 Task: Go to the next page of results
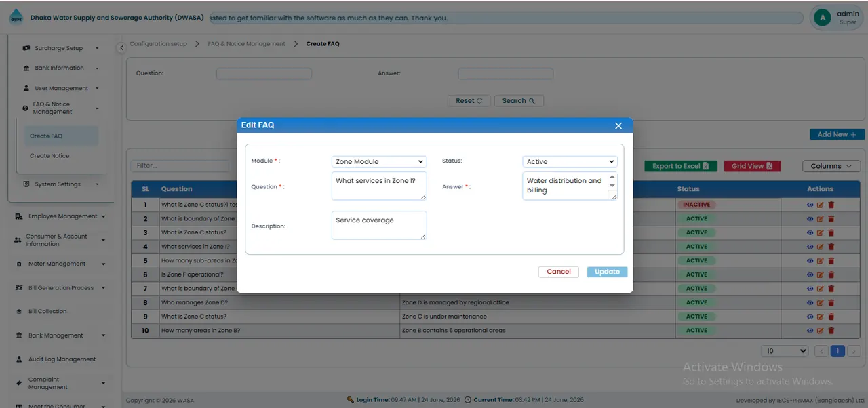(x=854, y=351)
